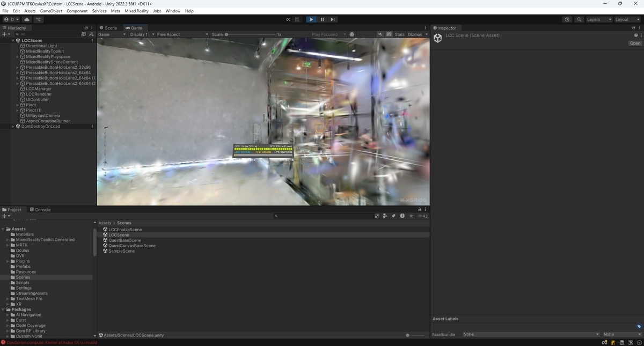Image resolution: width=644 pixels, height=346 pixels.
Task: Collapse the LCCScene hierarchy node
Action: pyautogui.click(x=13, y=40)
